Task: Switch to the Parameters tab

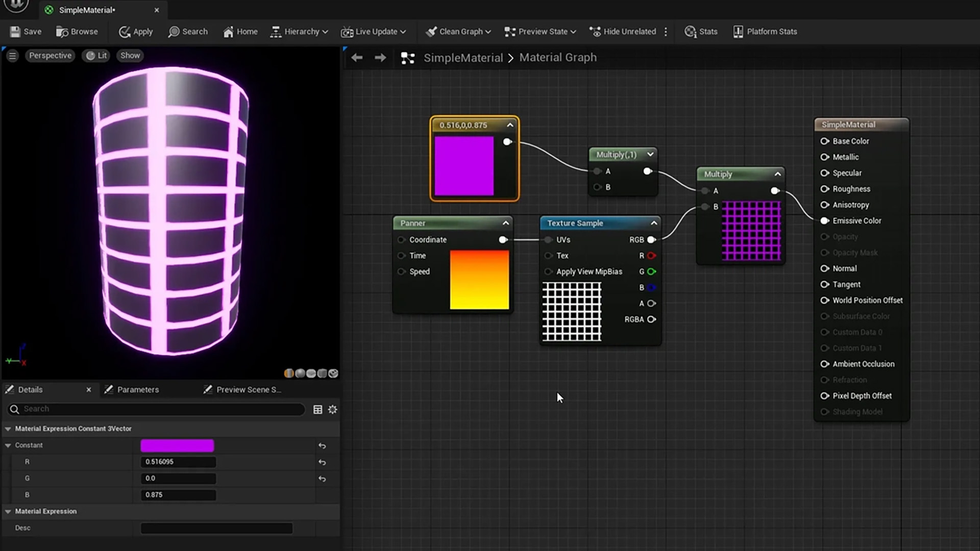Action: 138,389
